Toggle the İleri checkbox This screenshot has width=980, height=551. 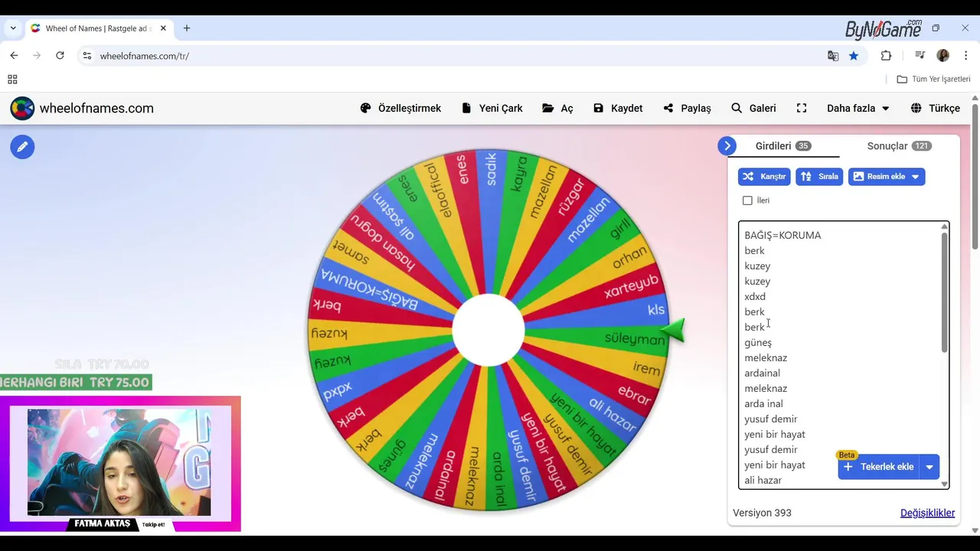point(747,201)
